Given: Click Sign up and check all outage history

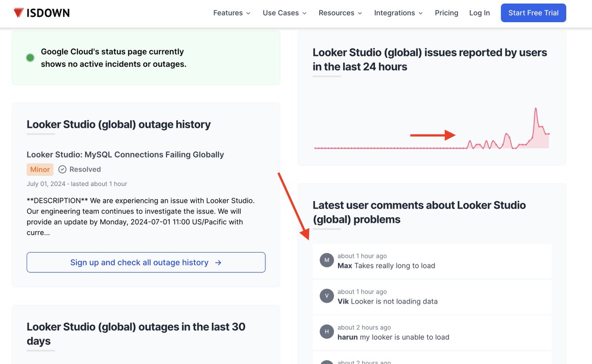Looking at the screenshot, I should coord(146,262).
